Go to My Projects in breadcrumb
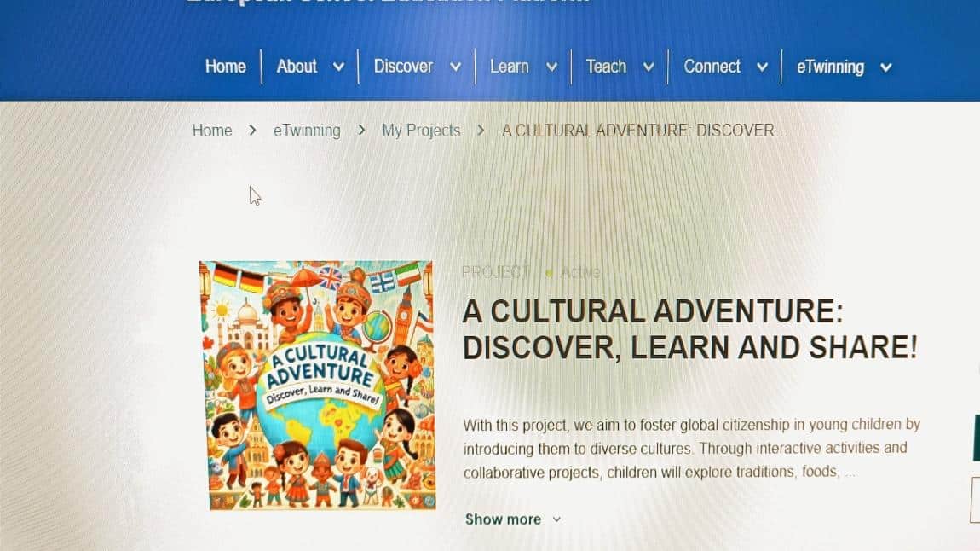 [x=421, y=130]
